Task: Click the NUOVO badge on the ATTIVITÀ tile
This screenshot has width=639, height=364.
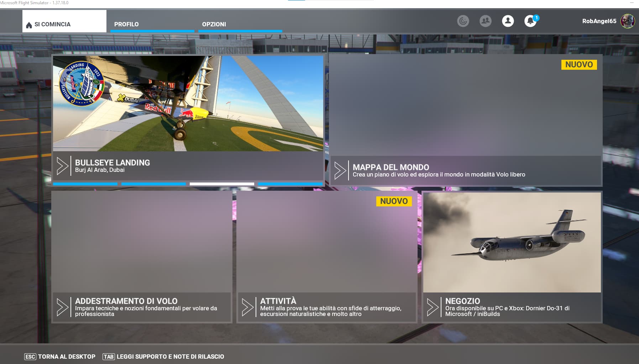Action: [394, 201]
